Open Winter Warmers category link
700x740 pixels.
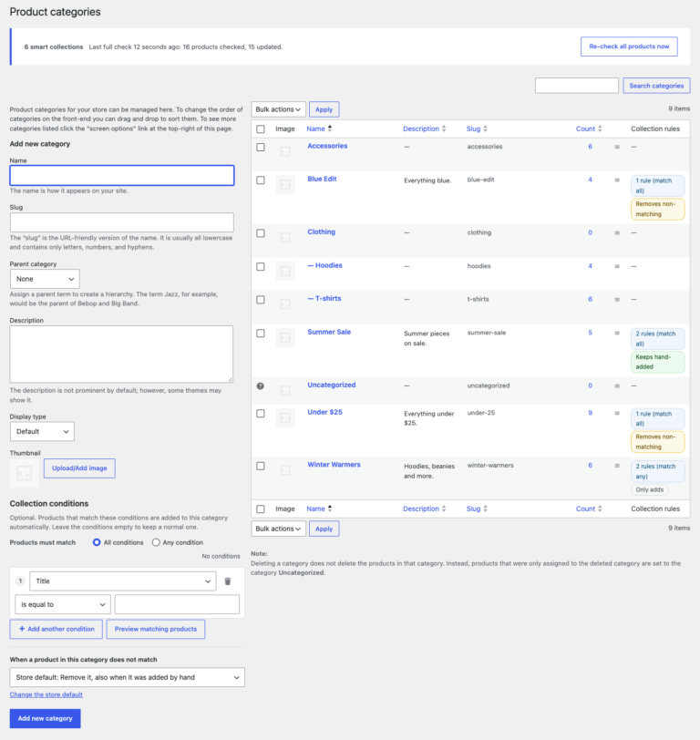point(334,465)
